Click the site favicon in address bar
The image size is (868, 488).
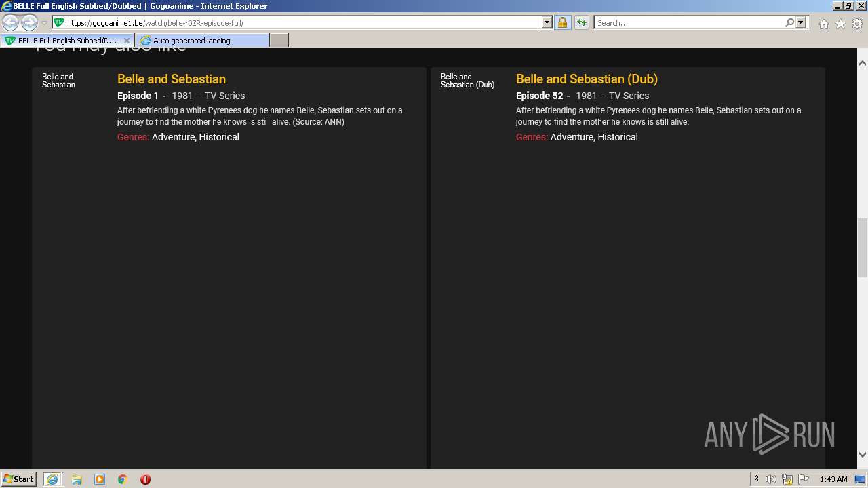click(x=59, y=22)
